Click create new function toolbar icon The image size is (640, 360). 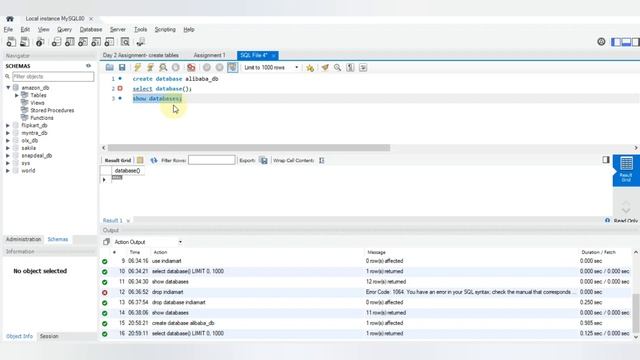coord(109,42)
